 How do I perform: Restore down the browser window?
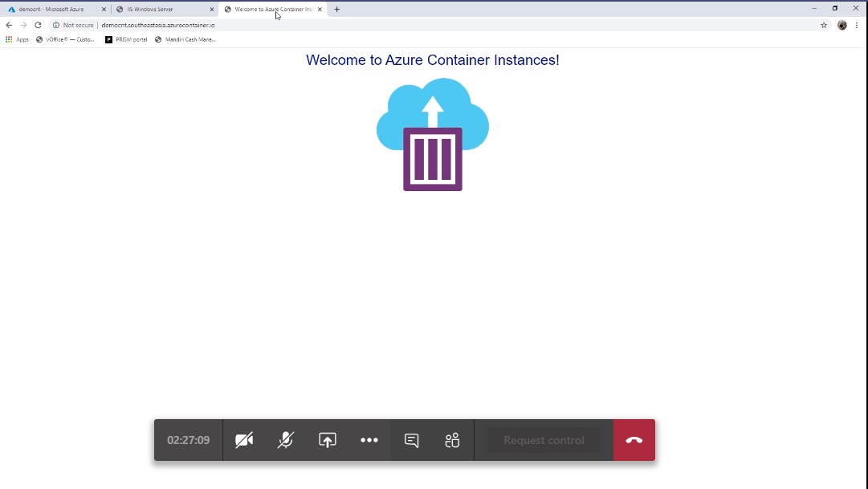835,8
